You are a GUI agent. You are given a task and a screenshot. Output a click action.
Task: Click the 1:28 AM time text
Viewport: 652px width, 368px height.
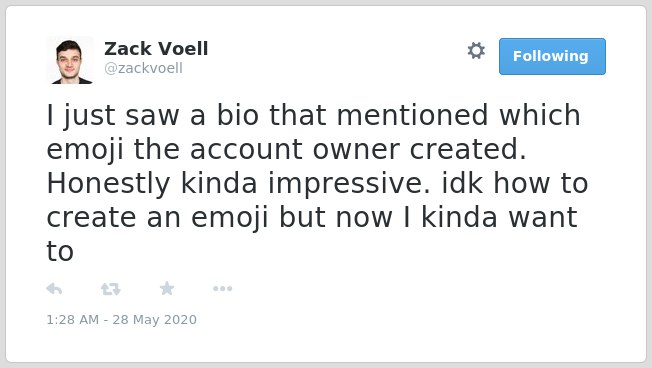pos(72,319)
